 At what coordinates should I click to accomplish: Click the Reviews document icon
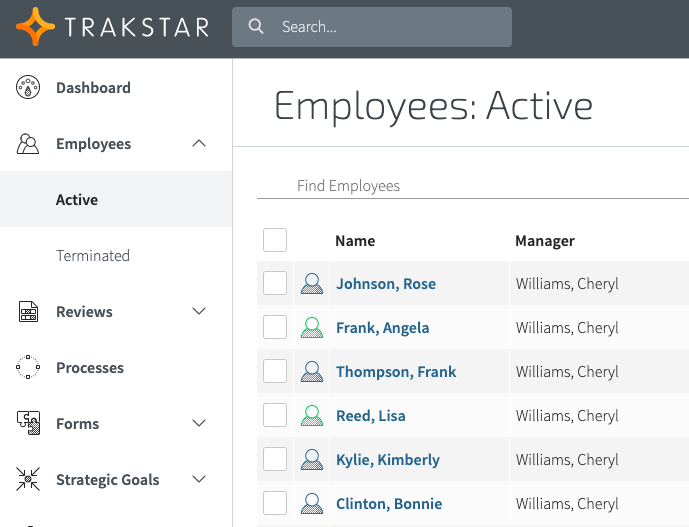tap(28, 311)
